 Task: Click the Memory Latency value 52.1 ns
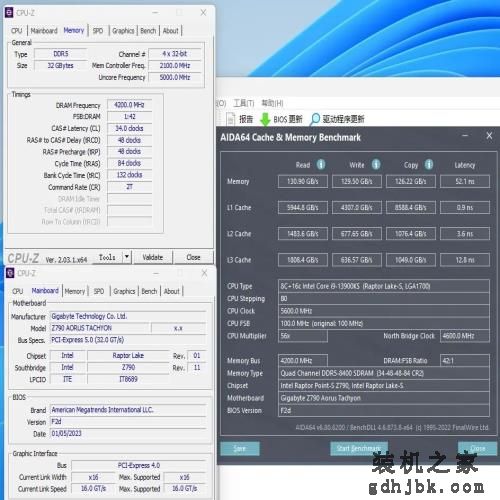point(465,181)
